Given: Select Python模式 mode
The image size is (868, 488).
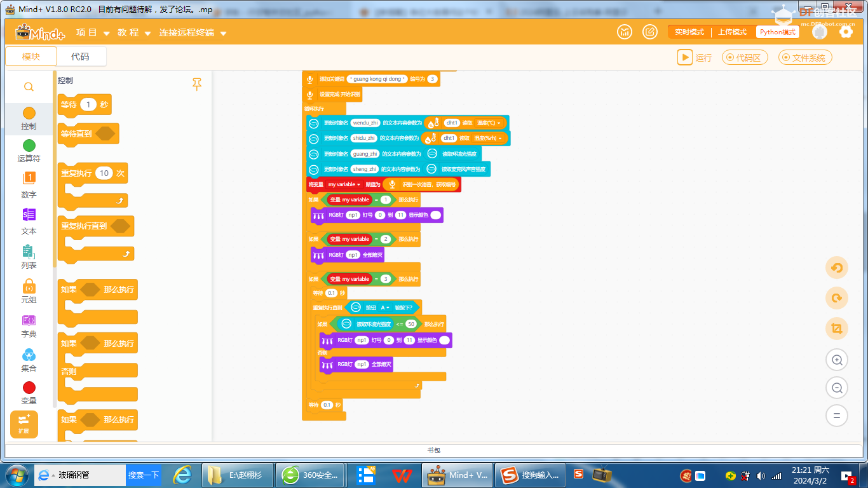Looking at the screenshot, I should pyautogui.click(x=777, y=32).
